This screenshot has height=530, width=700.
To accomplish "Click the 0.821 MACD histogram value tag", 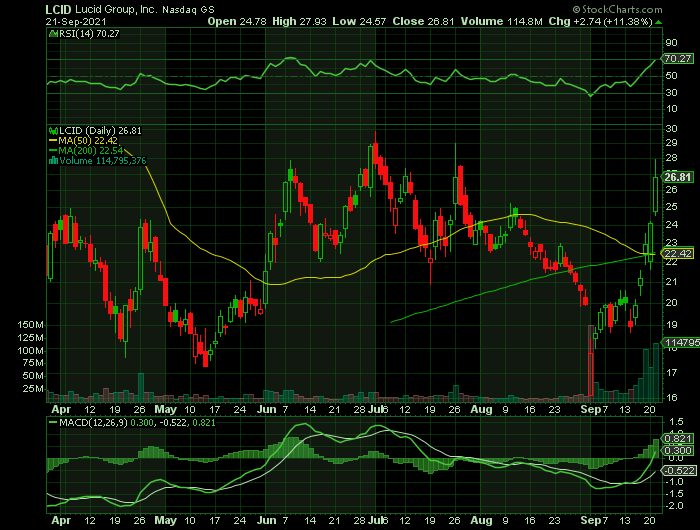I will pos(678,438).
